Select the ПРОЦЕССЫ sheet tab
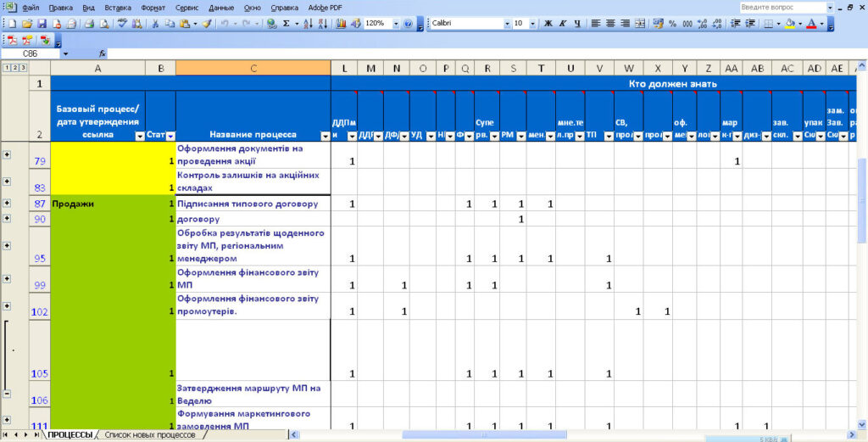Screen dimensions: 868x442 [70, 435]
